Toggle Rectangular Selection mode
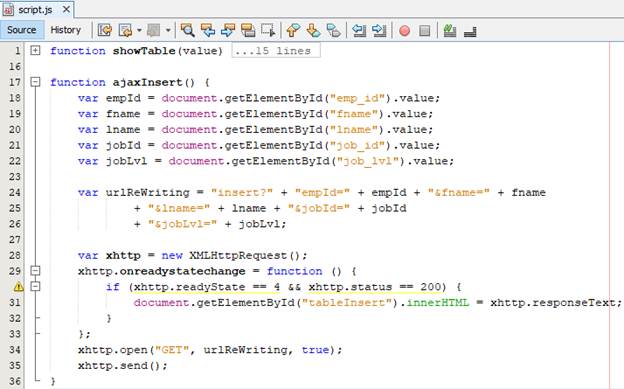The image size is (624, 389). point(268,30)
